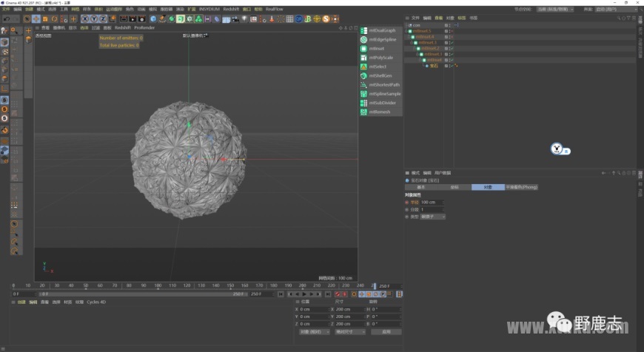Click the Cube primitive icon
The width and height of the screenshot is (644, 352).
click(153, 19)
